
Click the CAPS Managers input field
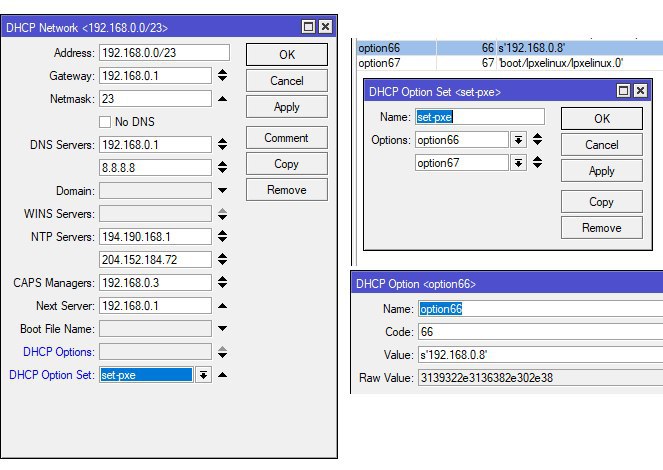click(x=155, y=282)
